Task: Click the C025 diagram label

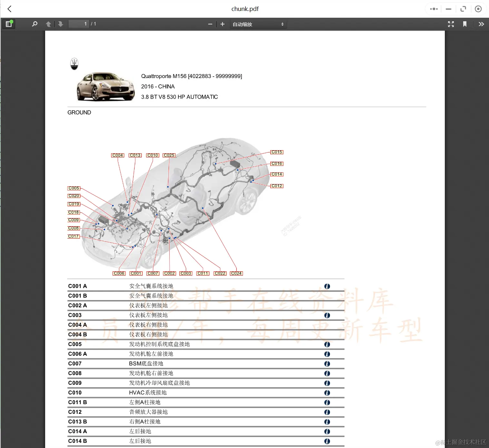Action: click(169, 155)
